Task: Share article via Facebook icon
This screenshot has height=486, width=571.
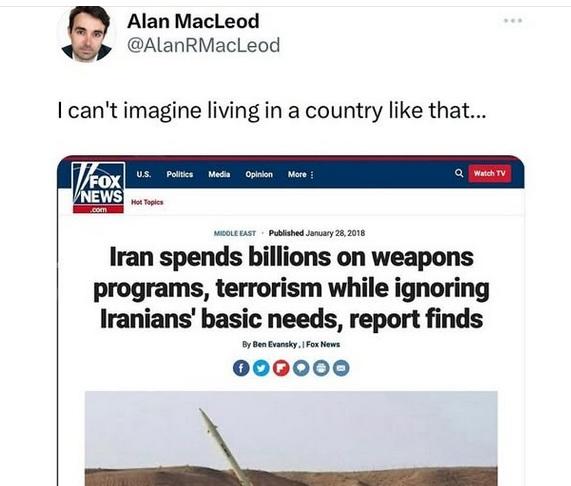Action: [241, 368]
